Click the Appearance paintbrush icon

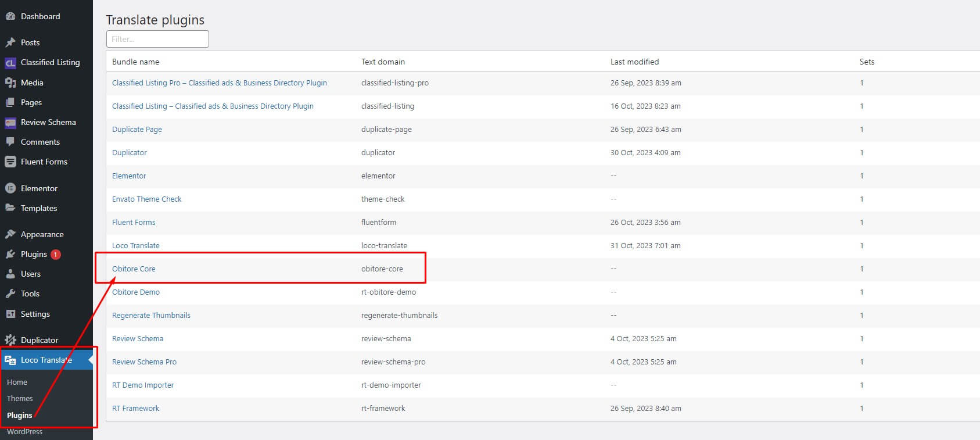10,234
